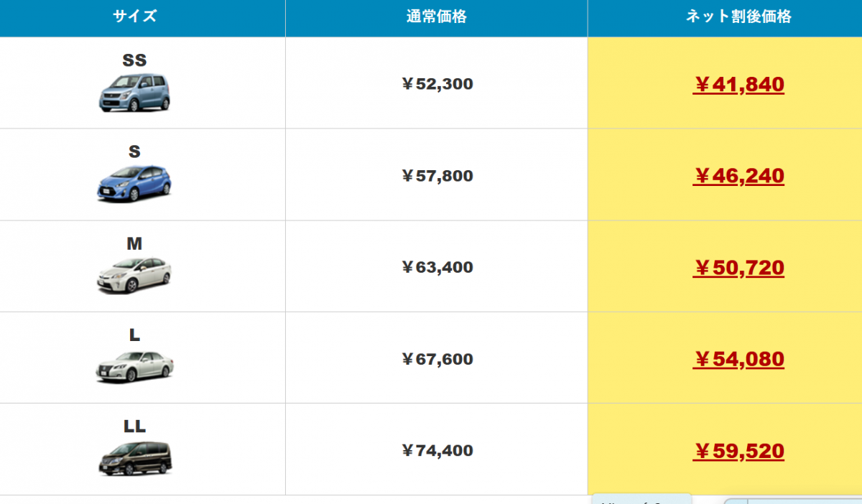The image size is (862, 504).
Task: Click the ネット割後価格 column header
Action: (x=738, y=17)
